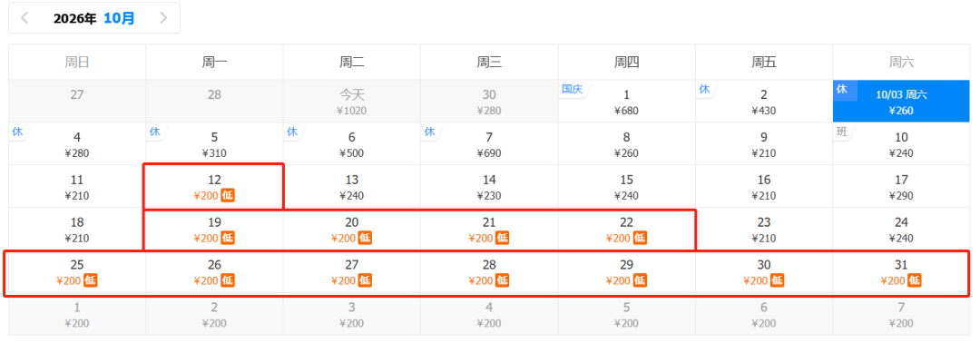Choose October 19 low price date

click(214, 229)
